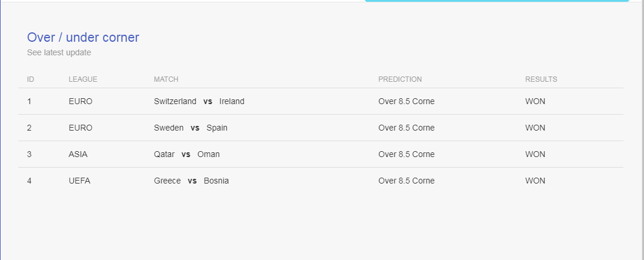Click the WON result for Greece vs Bosnia
644x260 pixels.
pyautogui.click(x=535, y=181)
